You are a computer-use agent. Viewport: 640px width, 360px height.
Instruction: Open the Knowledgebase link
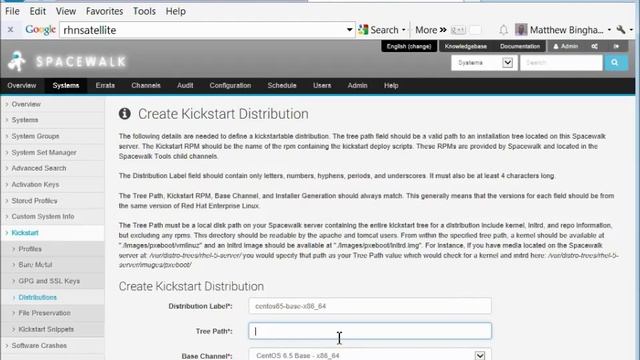[x=466, y=46]
